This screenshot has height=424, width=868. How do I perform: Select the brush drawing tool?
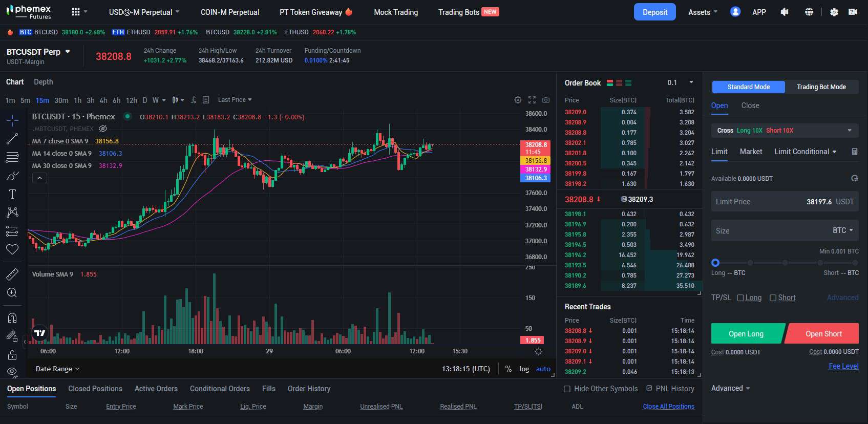12,176
